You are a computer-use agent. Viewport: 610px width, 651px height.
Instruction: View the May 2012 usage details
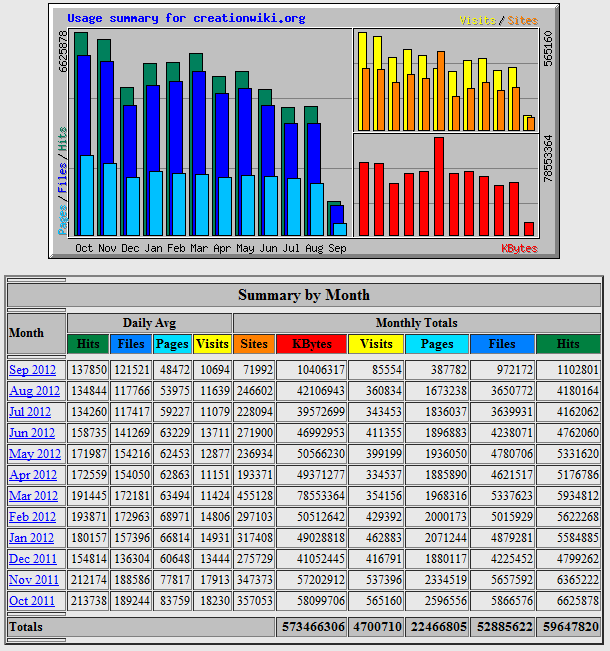[x=34, y=454]
